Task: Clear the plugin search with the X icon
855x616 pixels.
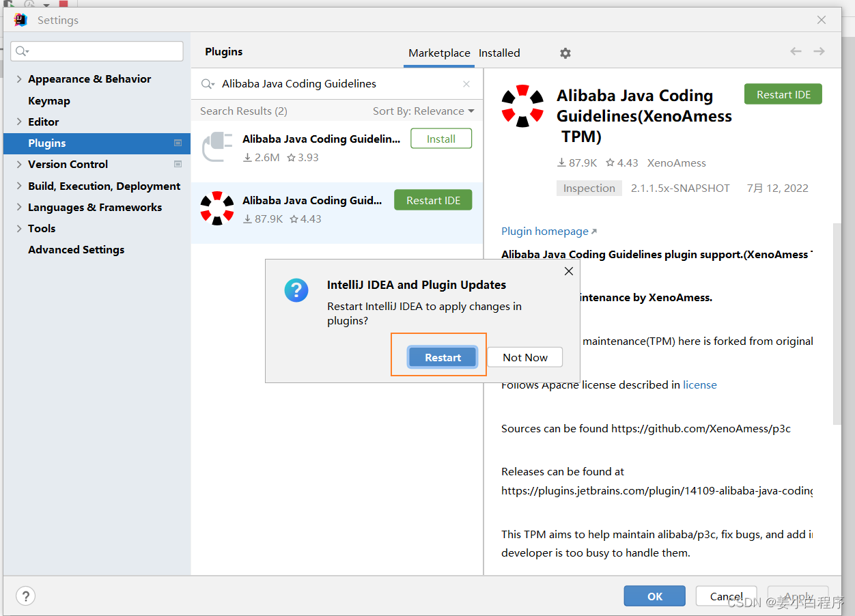Action: click(x=466, y=84)
